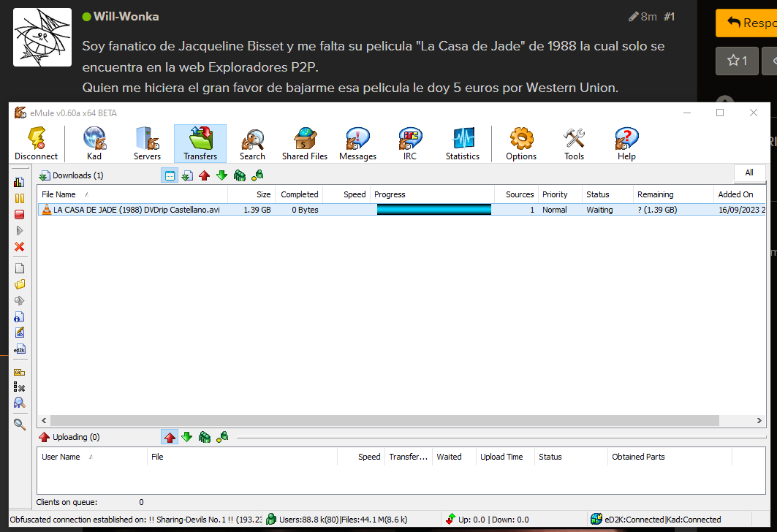Show known clients icon in Downloads toolbar

[257, 175]
